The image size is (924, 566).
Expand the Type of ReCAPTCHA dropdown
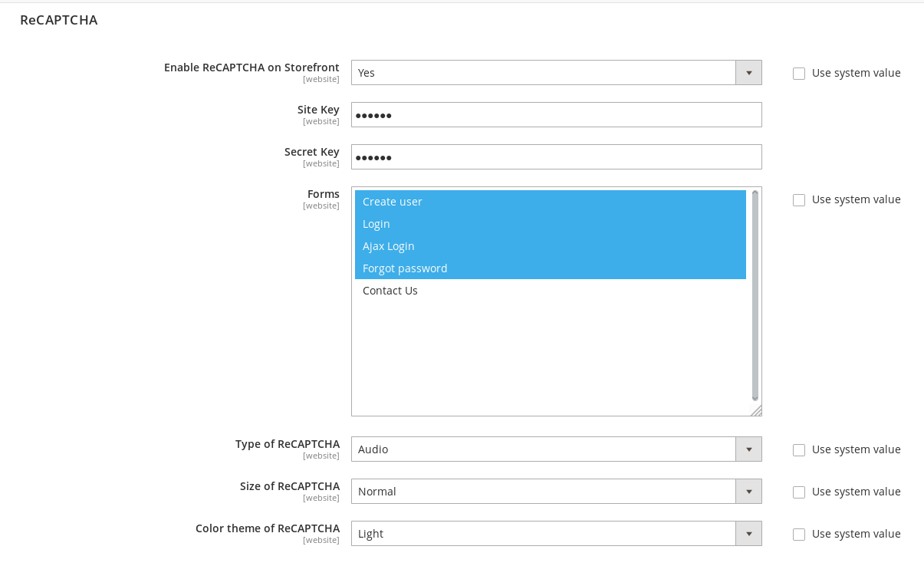(x=556, y=449)
